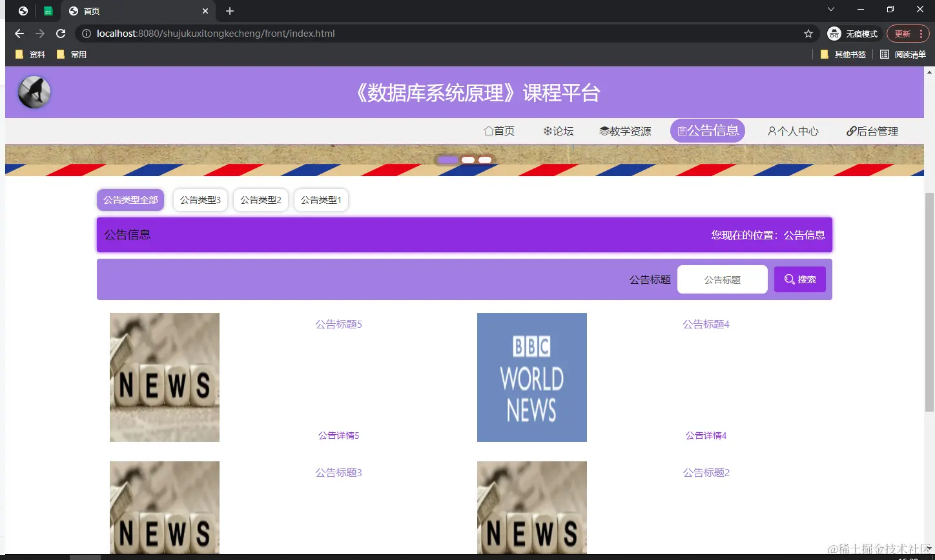The width and height of the screenshot is (935, 560).
Task: Open the incognito mode indicator
Action: [853, 34]
